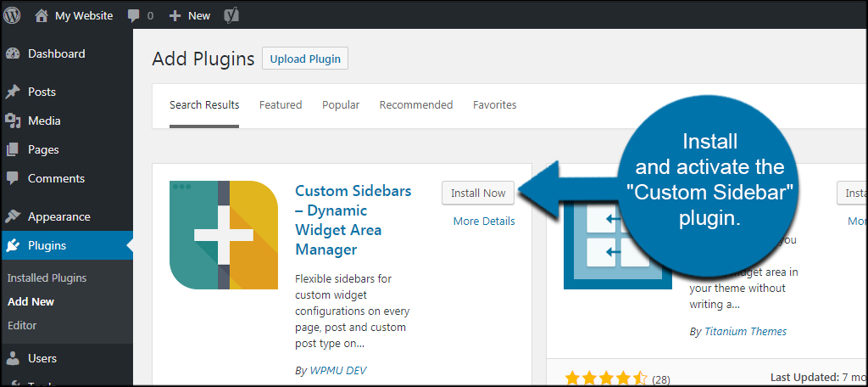This screenshot has height=387, width=868.
Task: Open the second plugin's grid thumbnail
Action: [618, 235]
